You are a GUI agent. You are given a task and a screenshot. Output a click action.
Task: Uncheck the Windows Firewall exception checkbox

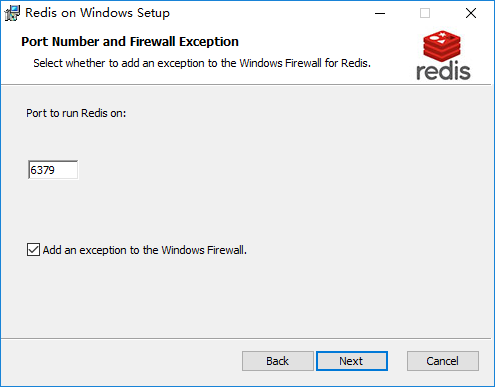click(33, 250)
